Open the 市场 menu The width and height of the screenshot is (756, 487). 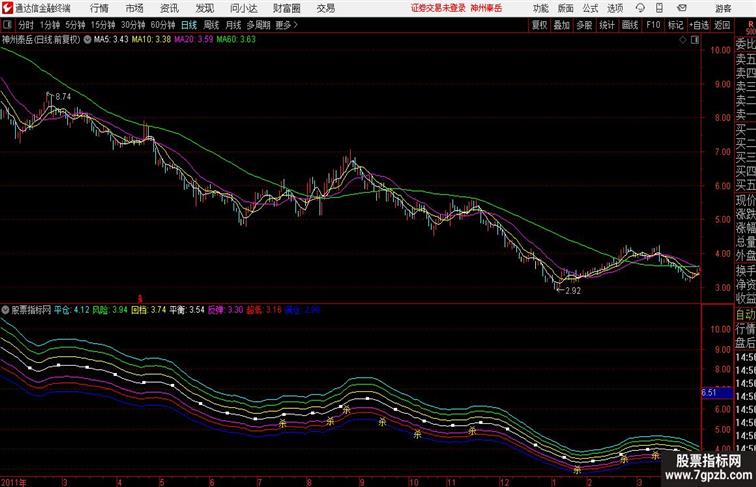(x=135, y=8)
